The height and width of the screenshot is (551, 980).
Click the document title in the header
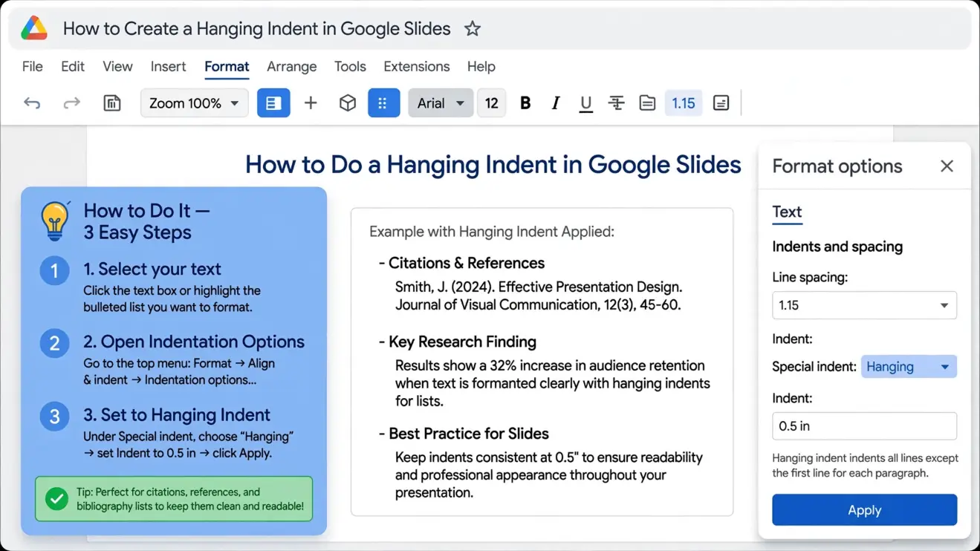tap(256, 29)
